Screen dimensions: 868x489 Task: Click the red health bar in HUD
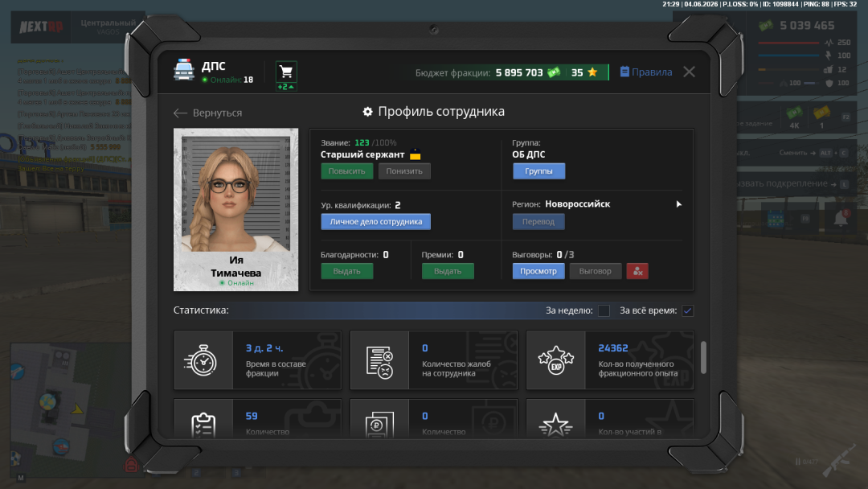pyautogui.click(x=788, y=43)
